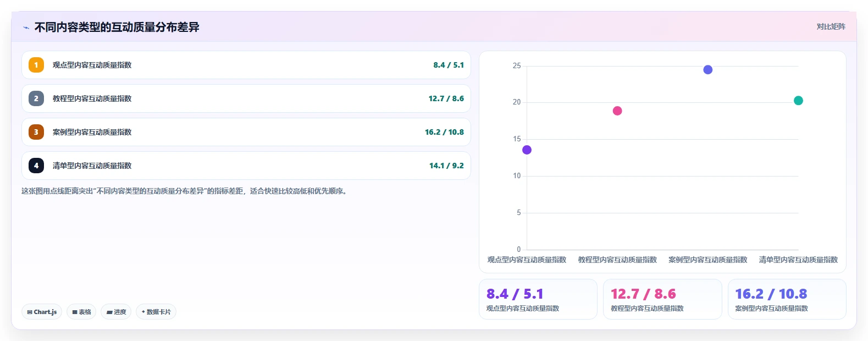Click the 8.4 / 5.1 value in the list

click(449, 65)
